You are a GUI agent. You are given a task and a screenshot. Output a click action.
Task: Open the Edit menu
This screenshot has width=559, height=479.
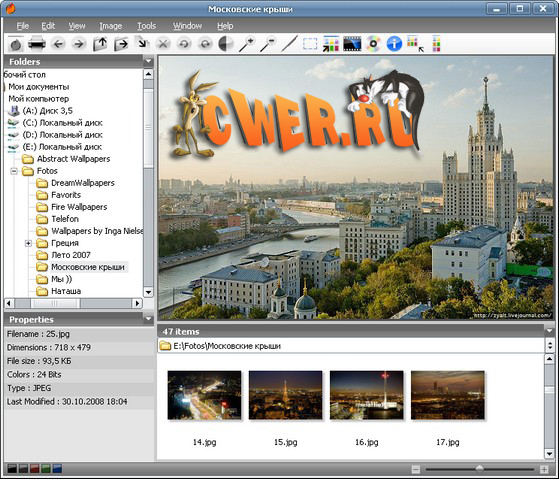click(x=48, y=26)
